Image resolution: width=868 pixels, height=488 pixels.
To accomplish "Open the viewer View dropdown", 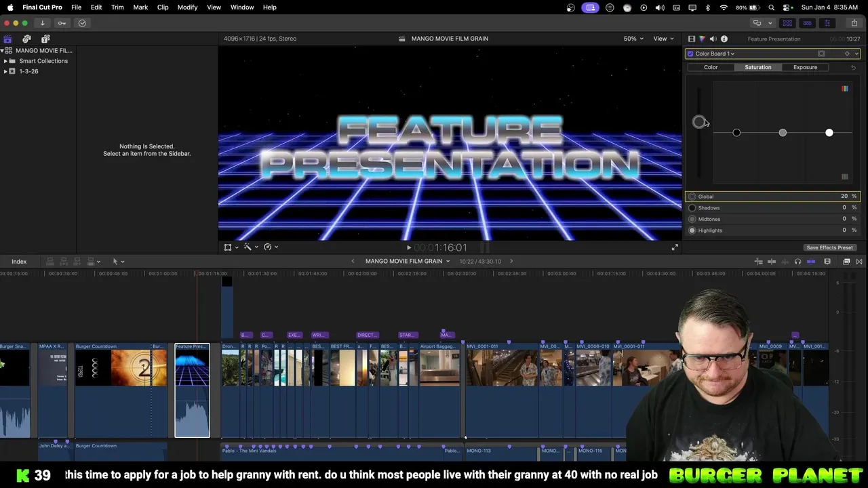I will point(663,39).
